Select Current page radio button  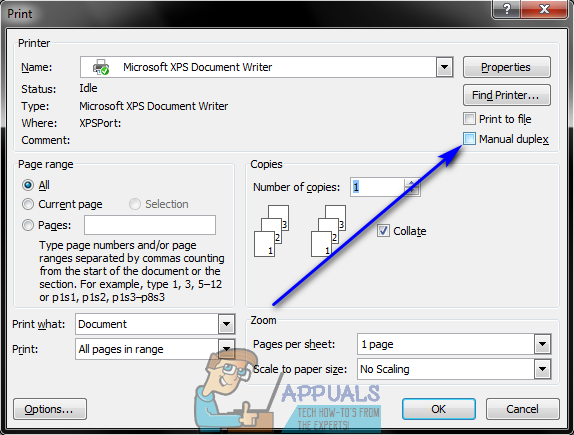click(x=28, y=204)
